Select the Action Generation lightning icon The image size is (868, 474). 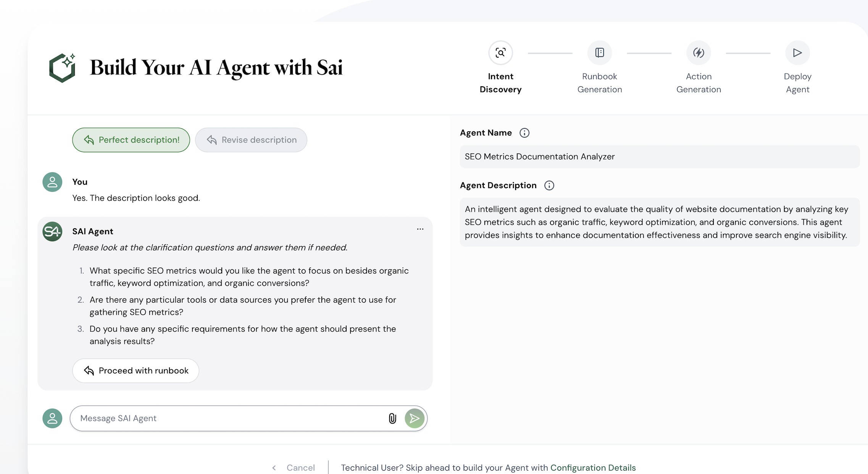tap(699, 53)
